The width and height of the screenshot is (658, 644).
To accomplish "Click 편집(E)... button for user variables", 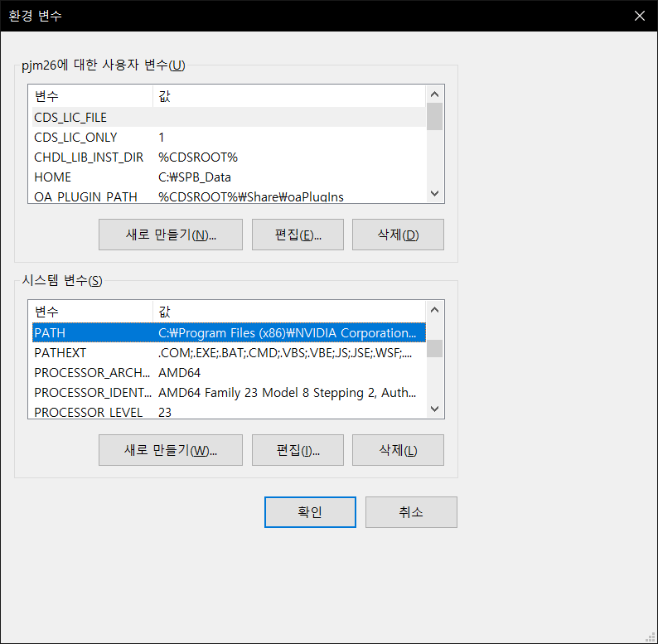I will click(298, 235).
